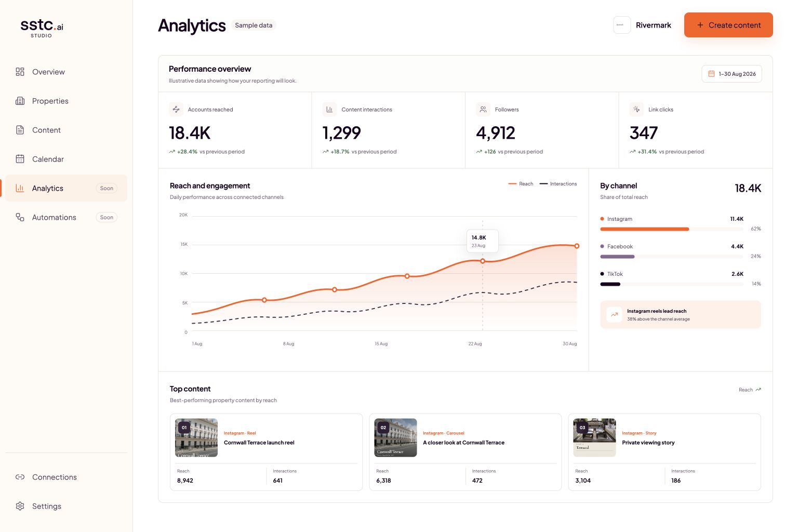
Task: Open the Cornwall Terrace launch reel title
Action: pyautogui.click(x=259, y=443)
